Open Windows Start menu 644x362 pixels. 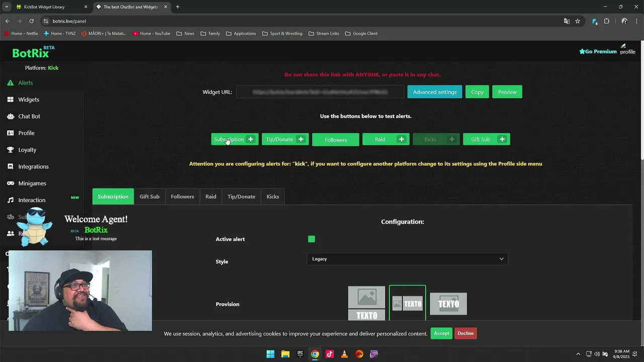(x=270, y=354)
